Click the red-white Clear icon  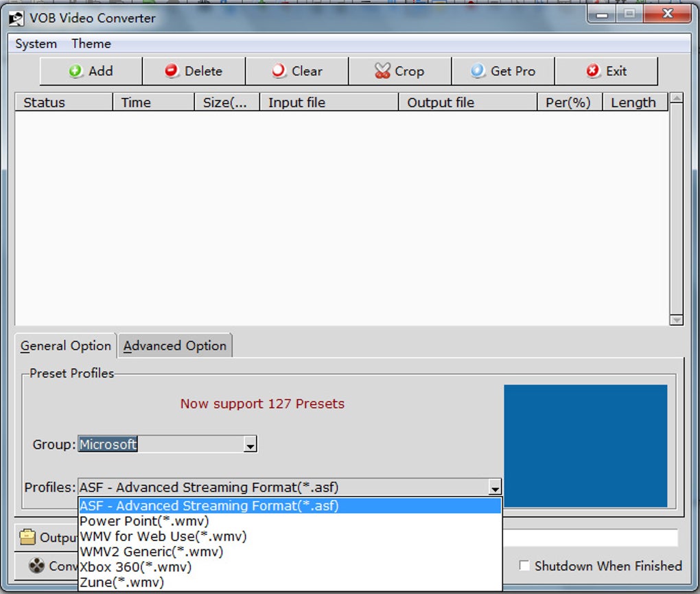point(279,71)
